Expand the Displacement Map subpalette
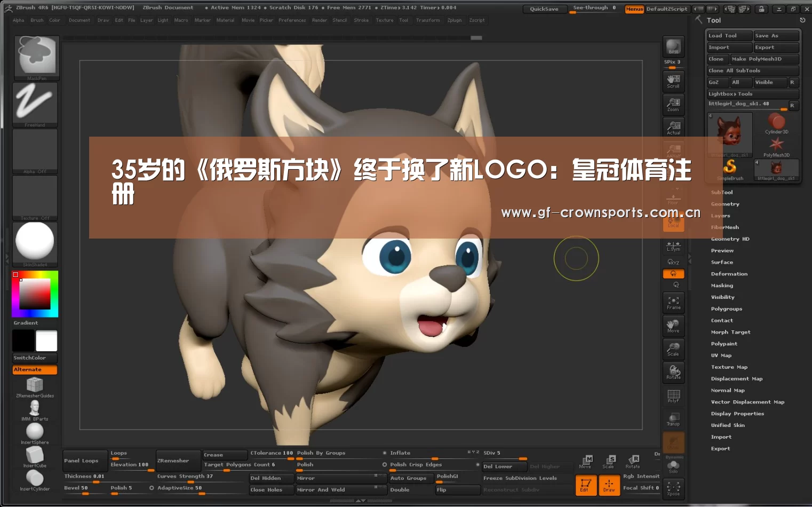The width and height of the screenshot is (812, 507). click(737, 379)
